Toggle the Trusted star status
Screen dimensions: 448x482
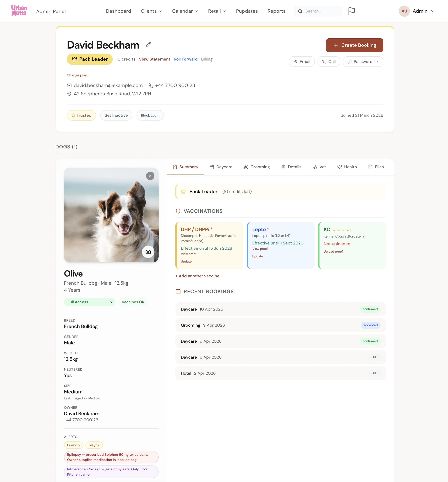click(x=81, y=115)
